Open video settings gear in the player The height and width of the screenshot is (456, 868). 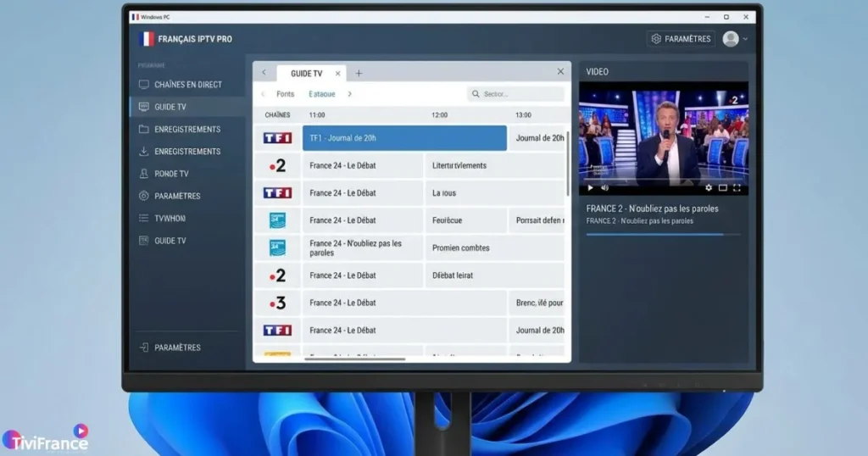coord(709,187)
